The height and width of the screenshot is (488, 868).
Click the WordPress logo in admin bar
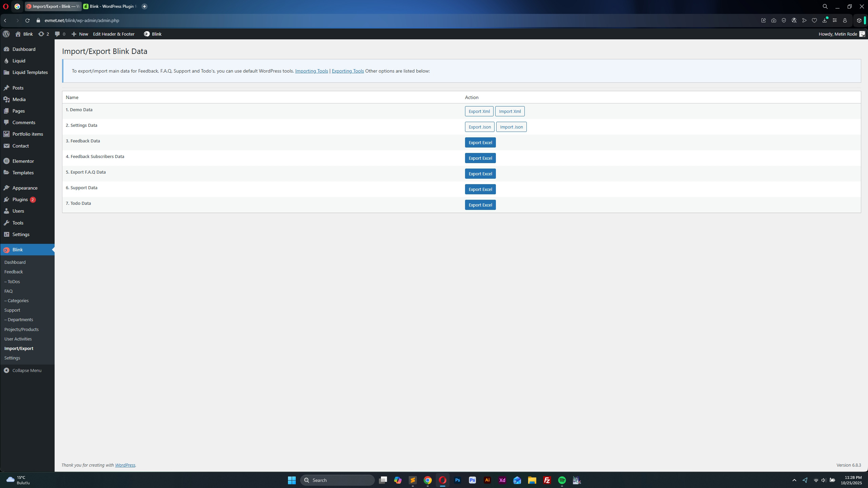tap(6, 34)
